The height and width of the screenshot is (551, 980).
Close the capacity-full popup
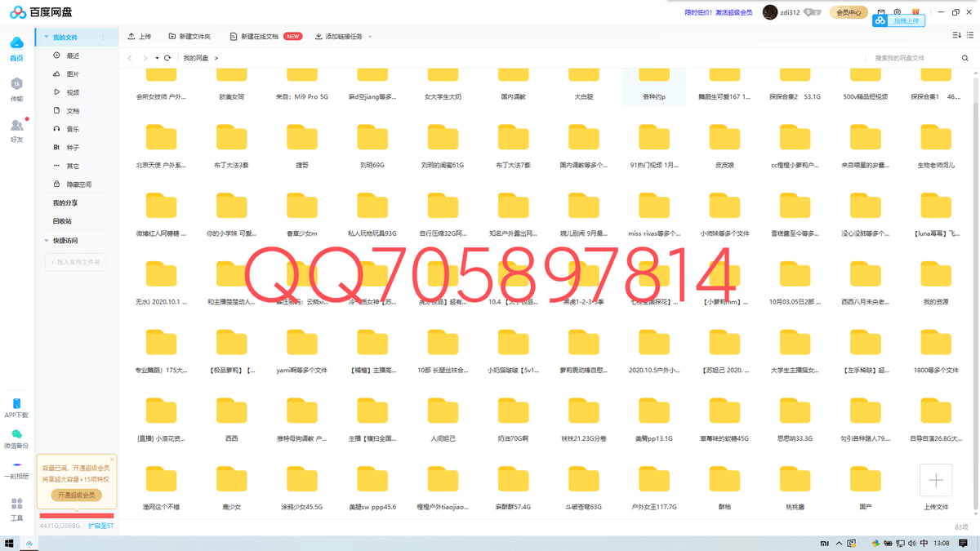click(112, 460)
